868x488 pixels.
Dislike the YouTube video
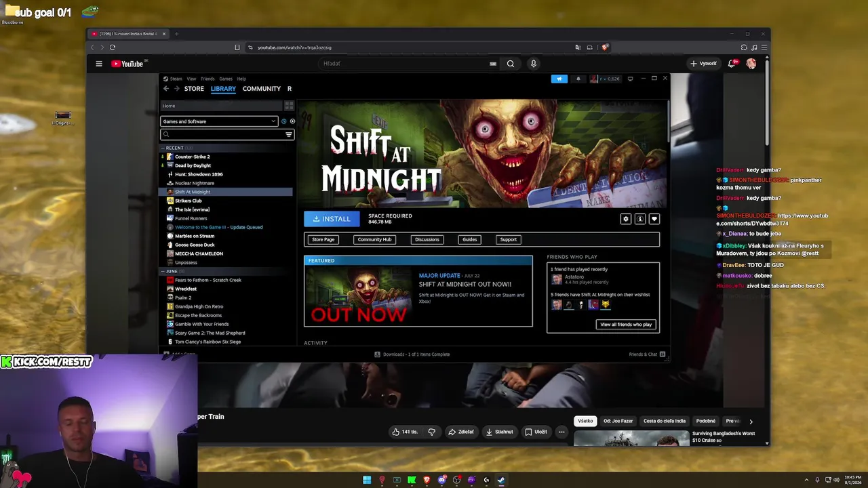pos(431,432)
